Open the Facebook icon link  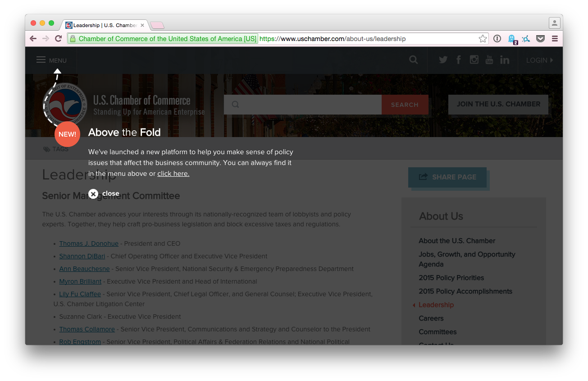459,60
